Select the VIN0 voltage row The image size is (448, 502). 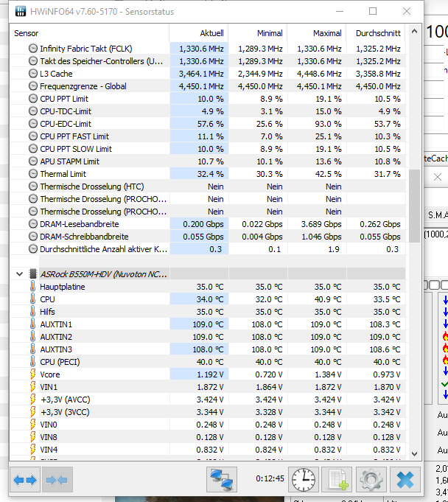point(208,425)
